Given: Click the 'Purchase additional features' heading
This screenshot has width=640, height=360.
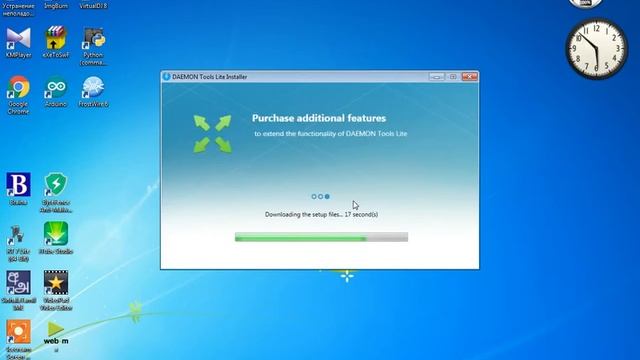Looking at the screenshot, I should [x=319, y=118].
